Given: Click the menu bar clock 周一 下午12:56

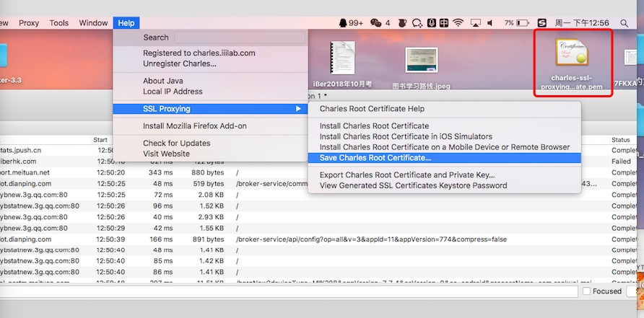Looking at the screenshot, I should pyautogui.click(x=582, y=23).
